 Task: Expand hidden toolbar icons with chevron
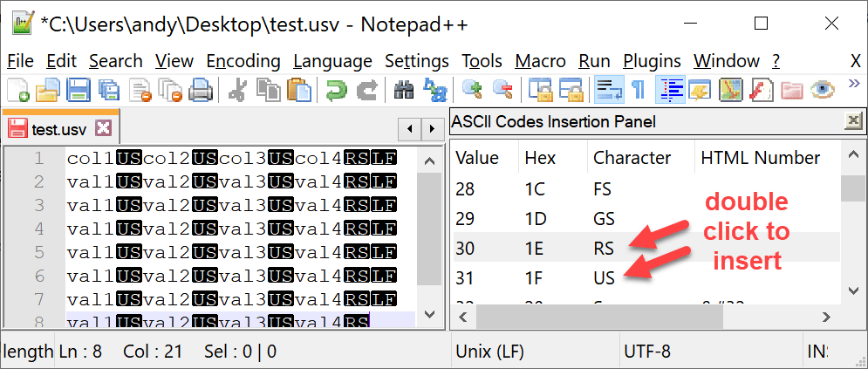coord(853,85)
